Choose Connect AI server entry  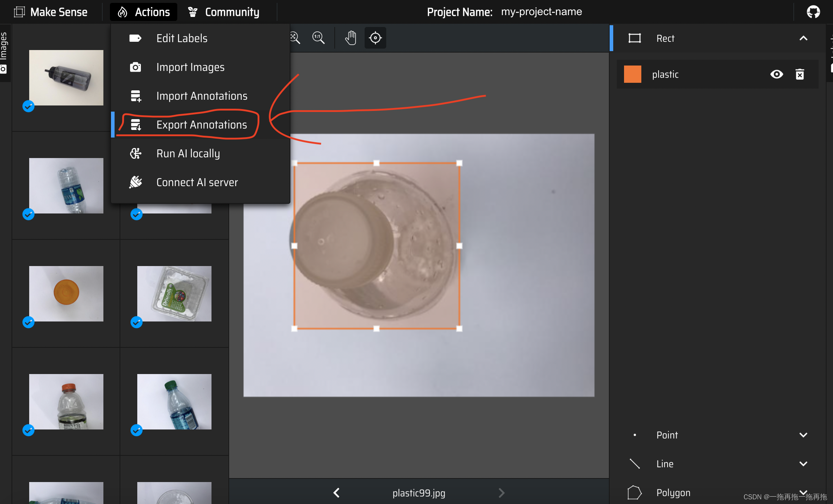click(200, 182)
